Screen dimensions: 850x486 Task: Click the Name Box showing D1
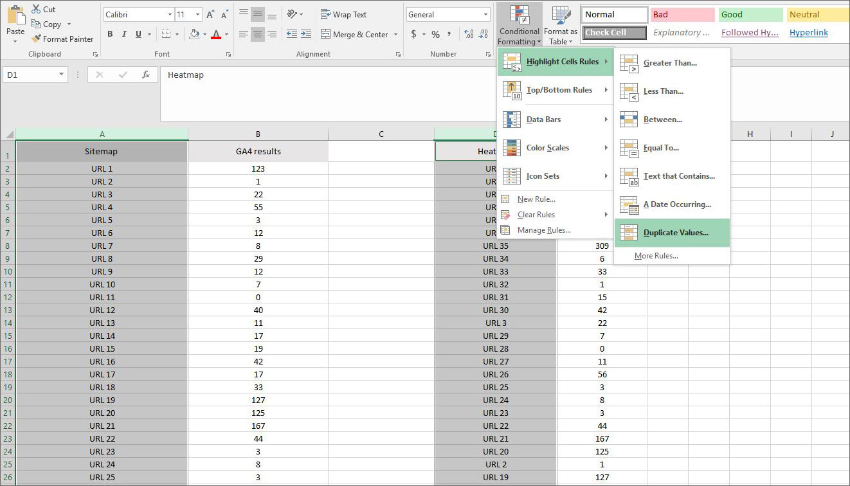[35, 75]
